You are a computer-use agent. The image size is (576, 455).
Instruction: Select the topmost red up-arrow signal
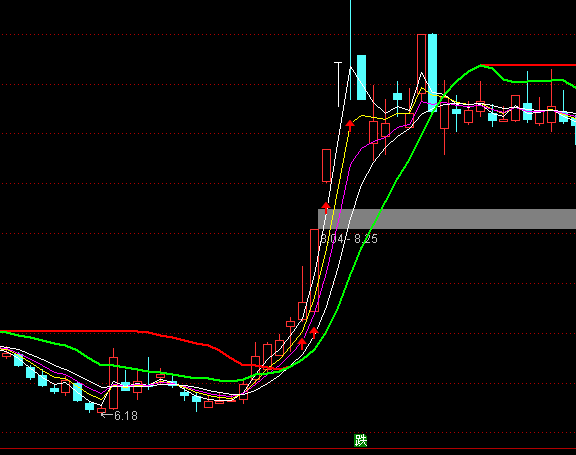pyautogui.click(x=350, y=125)
